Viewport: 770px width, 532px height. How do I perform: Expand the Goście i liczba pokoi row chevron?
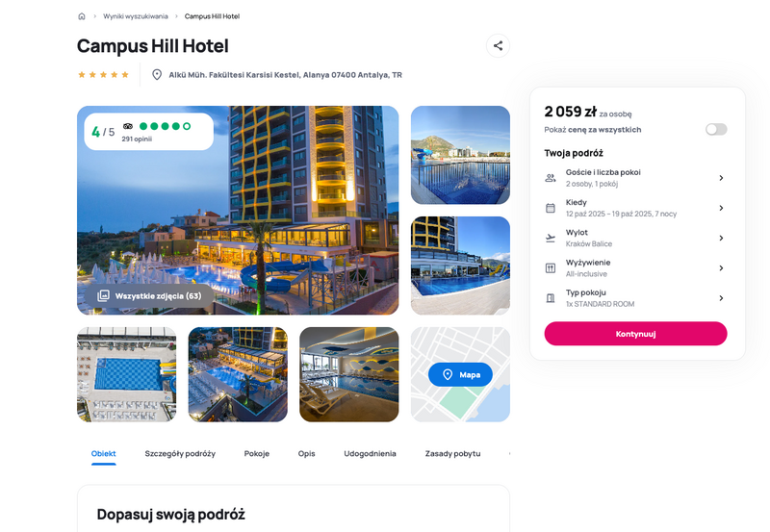721,178
